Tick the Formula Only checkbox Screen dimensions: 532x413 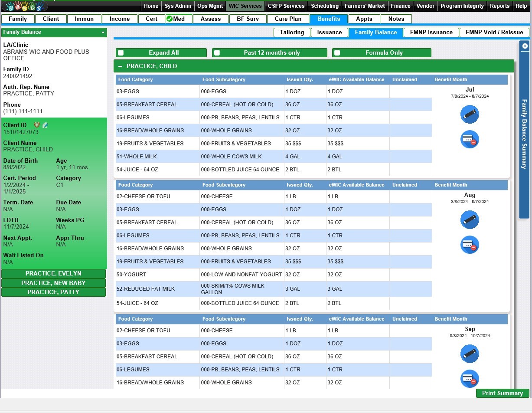click(337, 53)
